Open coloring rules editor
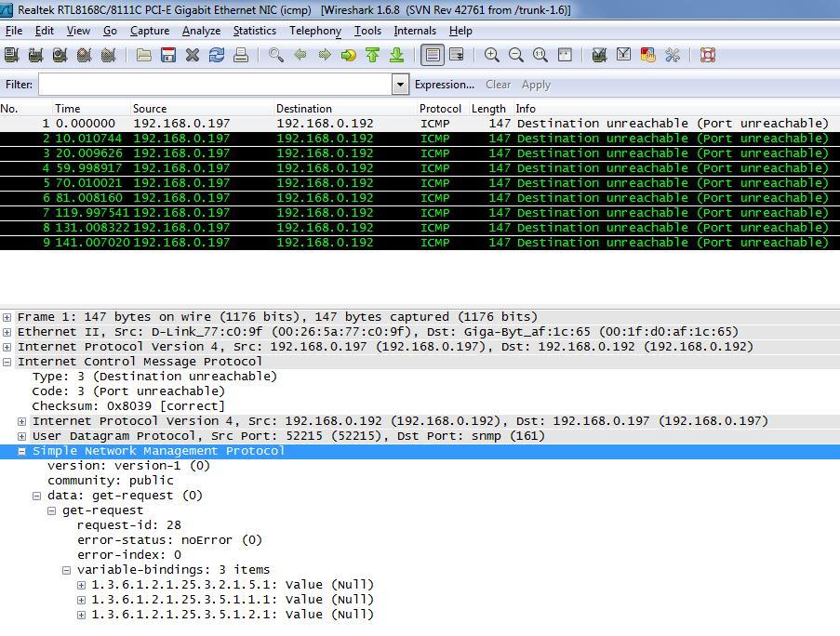The image size is (840, 636). (648, 55)
